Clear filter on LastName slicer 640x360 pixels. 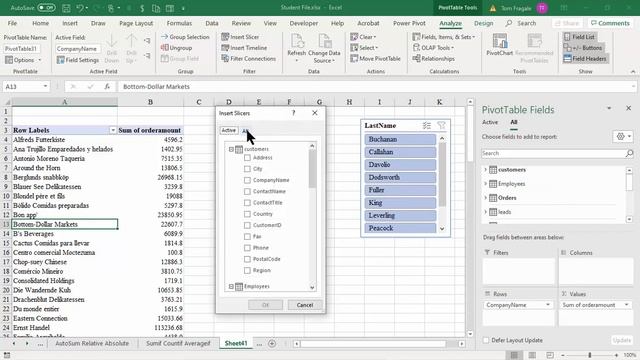pos(441,126)
